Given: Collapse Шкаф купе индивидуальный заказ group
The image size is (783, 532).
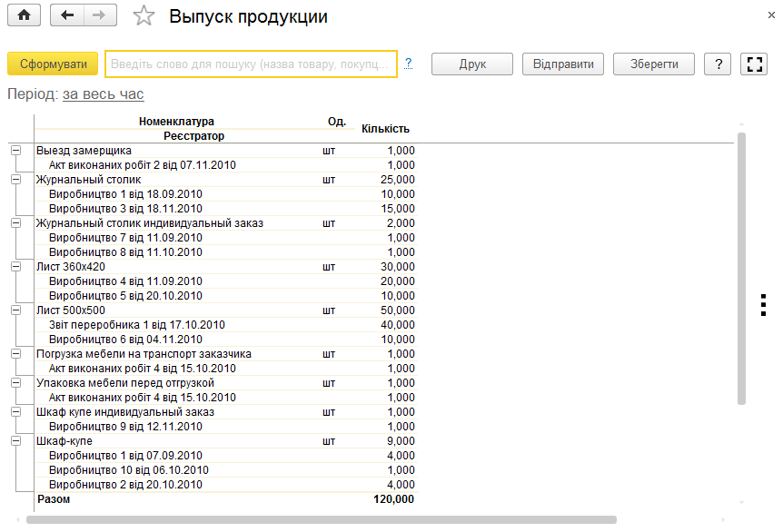Looking at the screenshot, I should [16, 412].
